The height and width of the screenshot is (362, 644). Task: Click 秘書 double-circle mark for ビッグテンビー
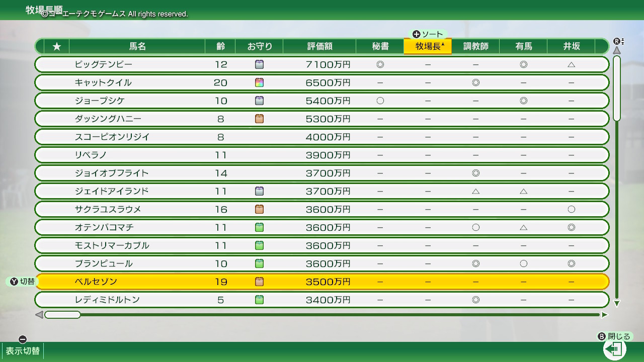[380, 64]
